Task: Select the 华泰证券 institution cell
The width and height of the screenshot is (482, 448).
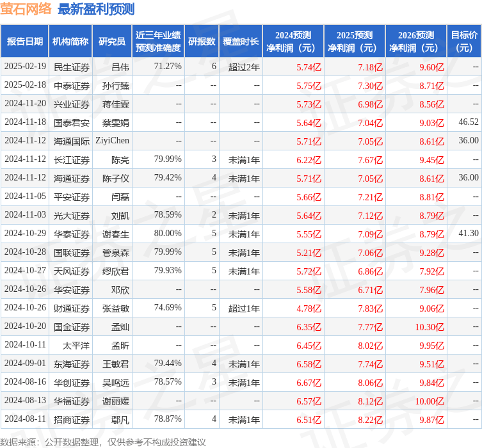Action: [x=72, y=234]
